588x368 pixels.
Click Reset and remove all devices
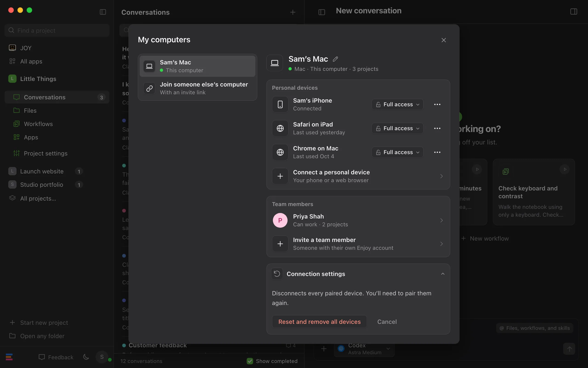319,322
